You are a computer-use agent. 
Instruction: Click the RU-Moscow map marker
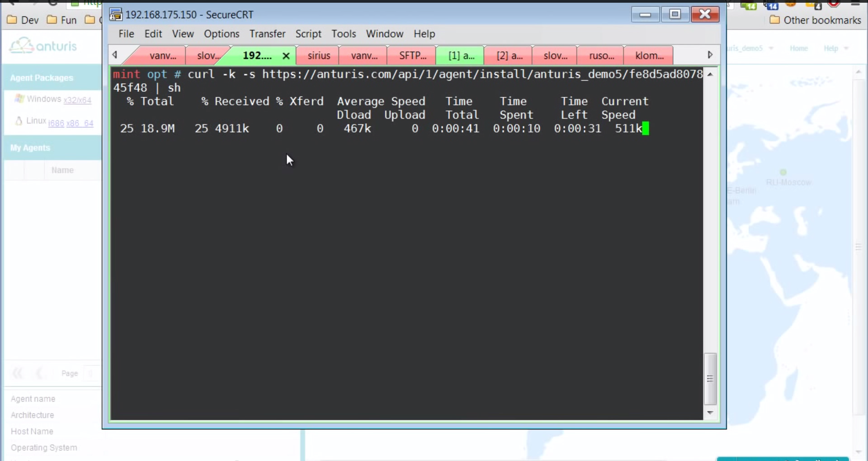click(783, 172)
